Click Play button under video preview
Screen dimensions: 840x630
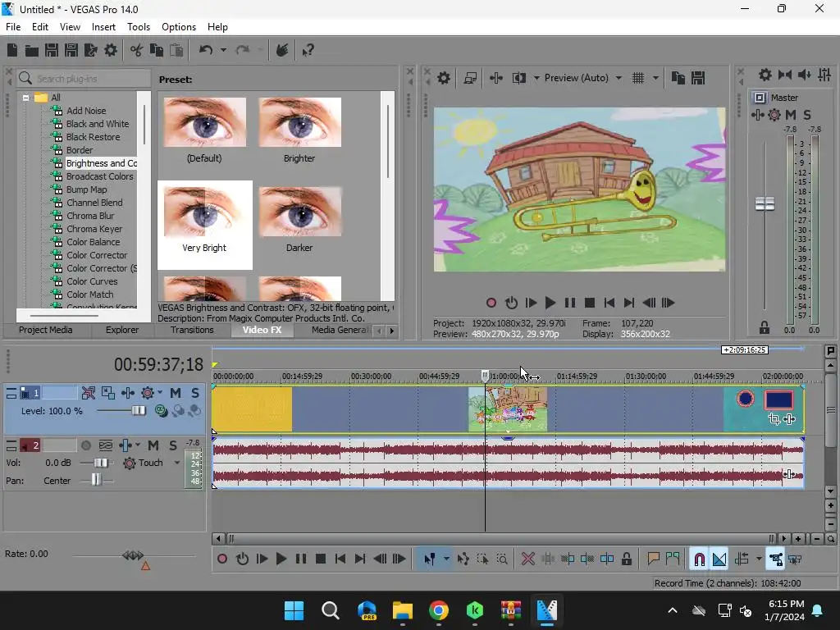click(550, 303)
